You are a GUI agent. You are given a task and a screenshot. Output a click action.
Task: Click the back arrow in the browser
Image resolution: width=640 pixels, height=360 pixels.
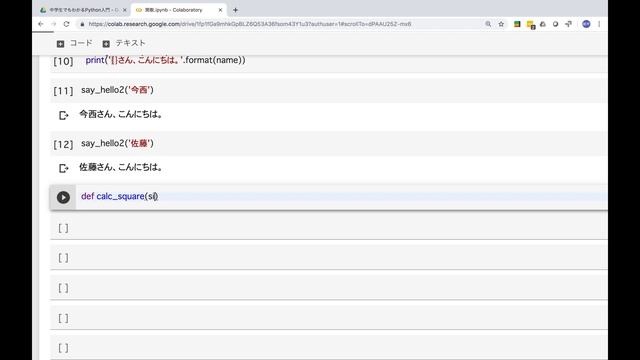pyautogui.click(x=41, y=24)
